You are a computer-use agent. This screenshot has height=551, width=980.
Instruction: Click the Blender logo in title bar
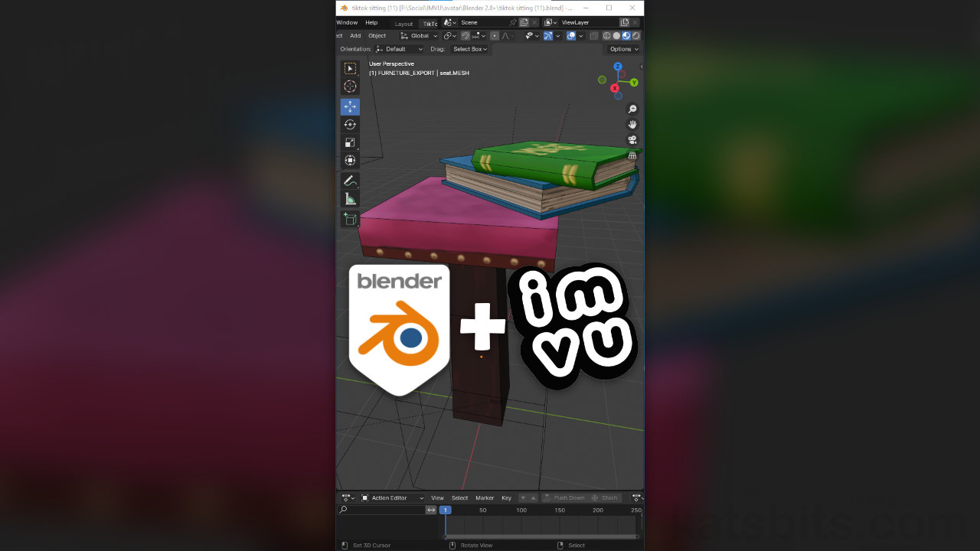(x=345, y=8)
